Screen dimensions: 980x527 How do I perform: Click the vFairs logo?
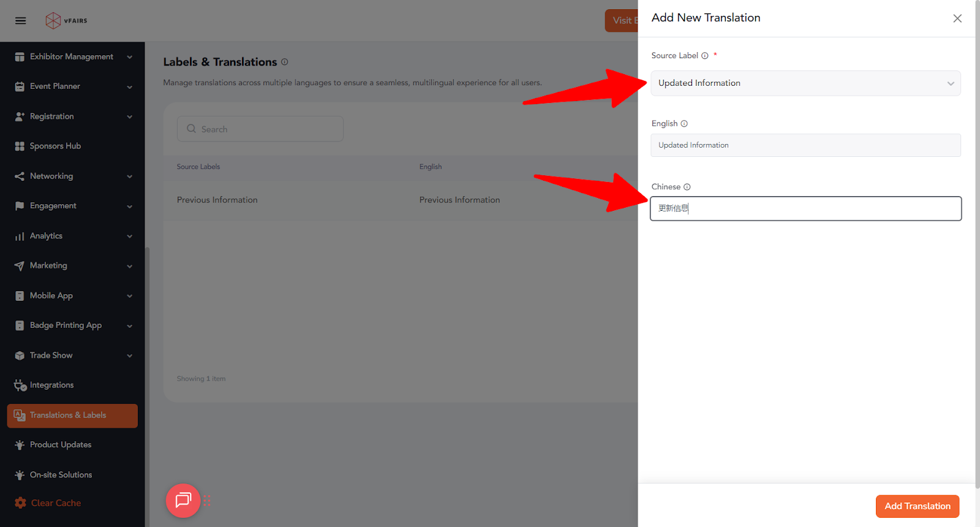pos(66,21)
